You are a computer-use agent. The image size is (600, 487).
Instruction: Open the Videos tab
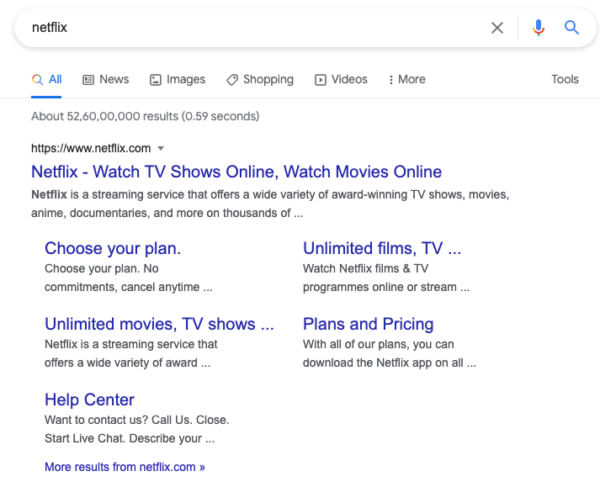(x=341, y=80)
